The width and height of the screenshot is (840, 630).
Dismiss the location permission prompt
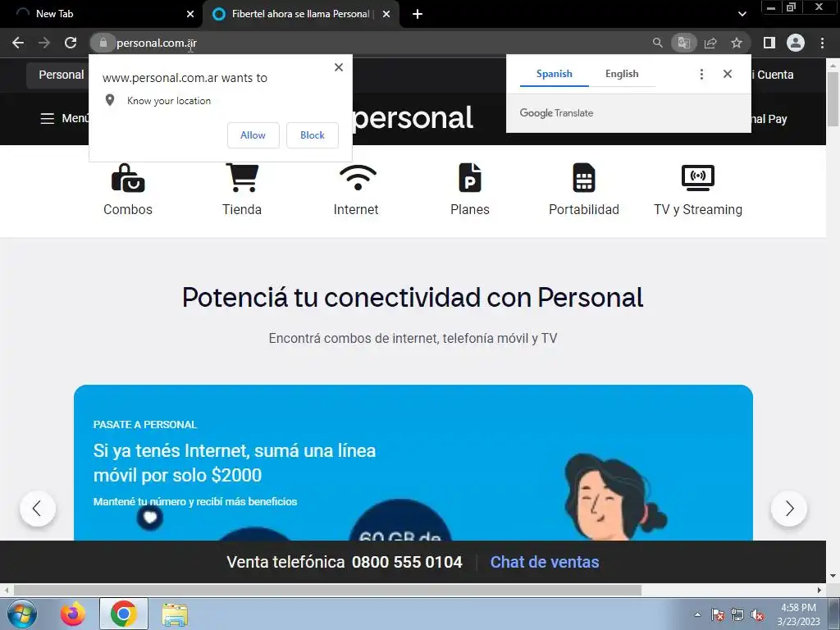click(339, 67)
